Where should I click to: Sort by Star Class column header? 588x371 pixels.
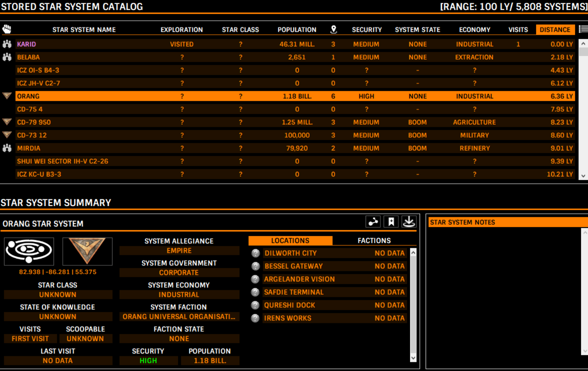[240, 30]
